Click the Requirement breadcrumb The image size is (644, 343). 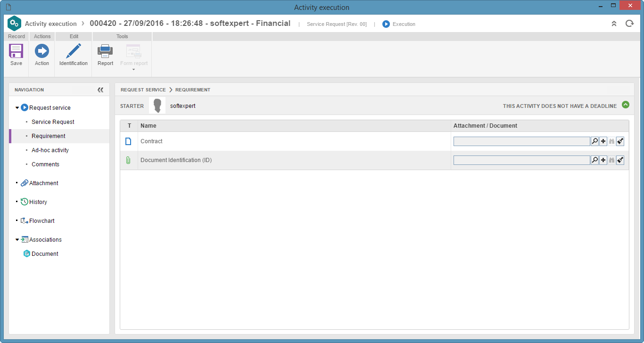[x=193, y=90]
